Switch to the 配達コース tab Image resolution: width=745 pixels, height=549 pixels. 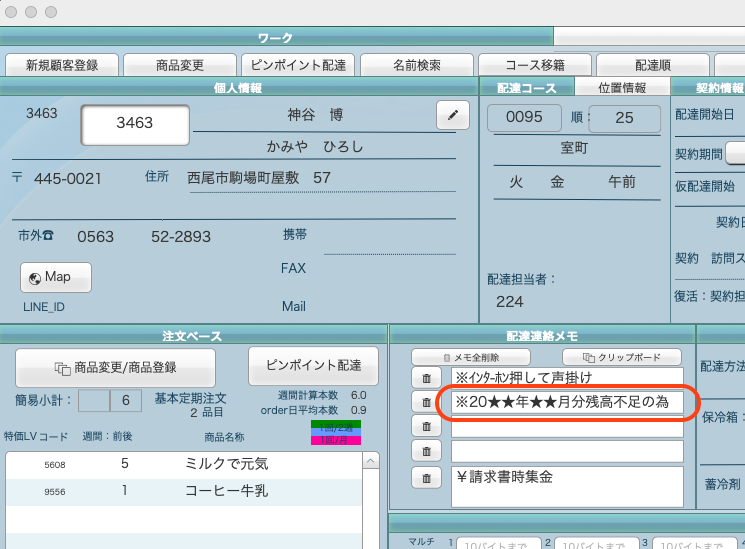pyautogui.click(x=527, y=88)
